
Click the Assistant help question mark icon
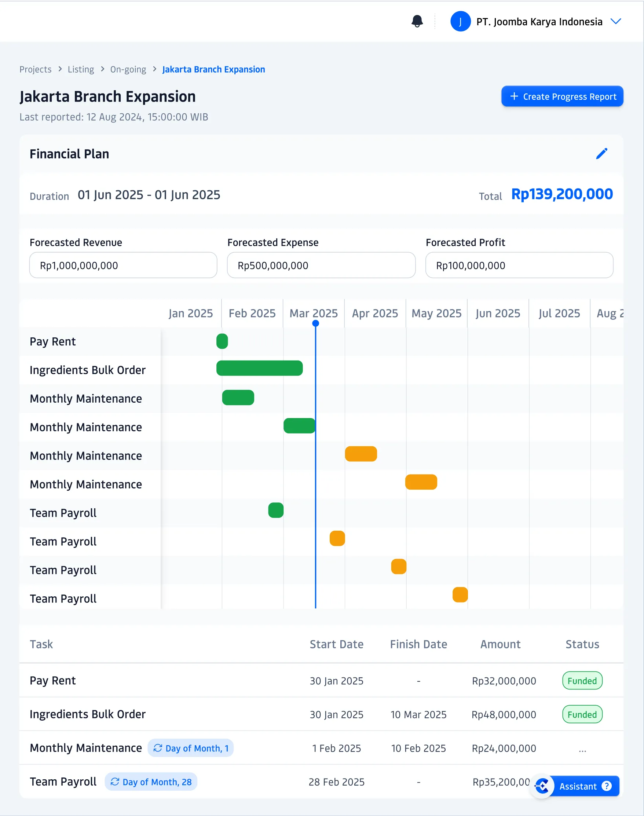[x=607, y=786]
